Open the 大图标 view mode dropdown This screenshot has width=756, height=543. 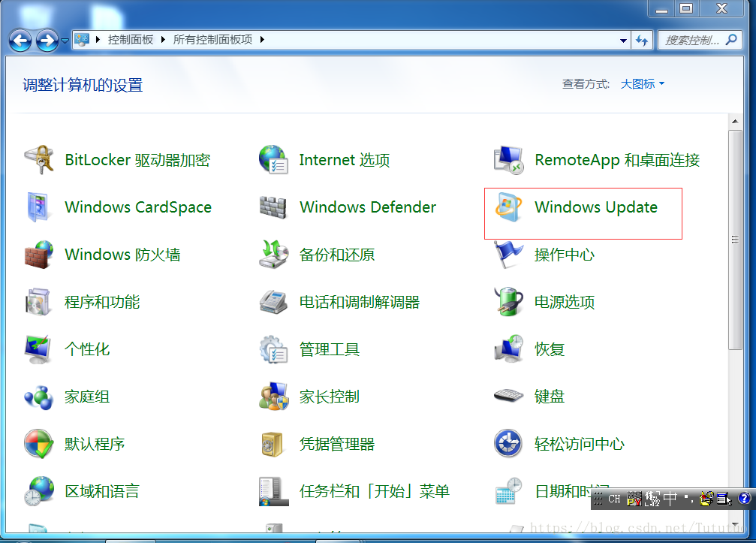tap(642, 84)
